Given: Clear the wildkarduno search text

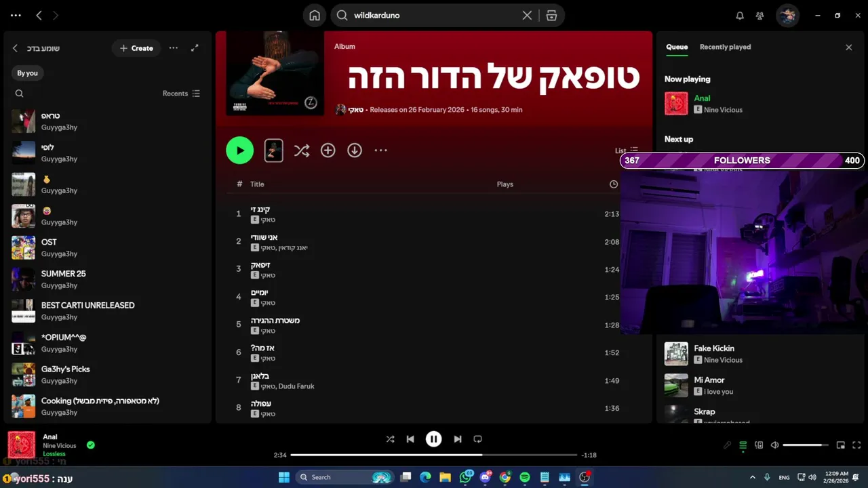Looking at the screenshot, I should [527, 15].
